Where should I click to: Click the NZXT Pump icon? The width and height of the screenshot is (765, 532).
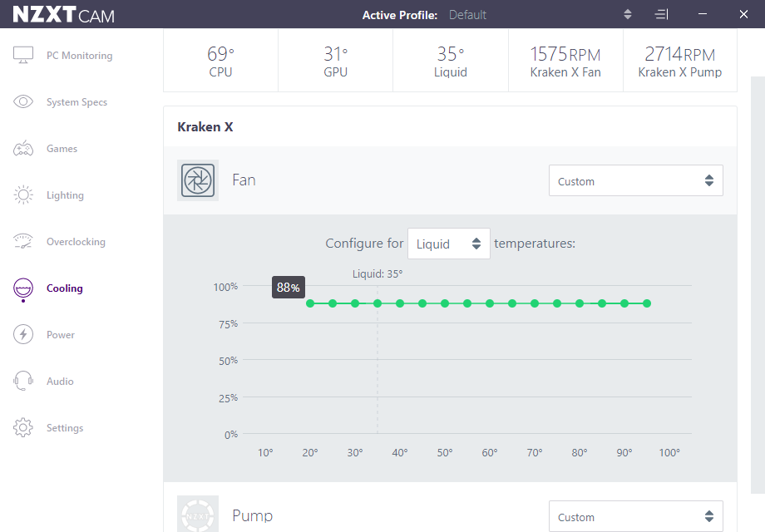tap(198, 514)
